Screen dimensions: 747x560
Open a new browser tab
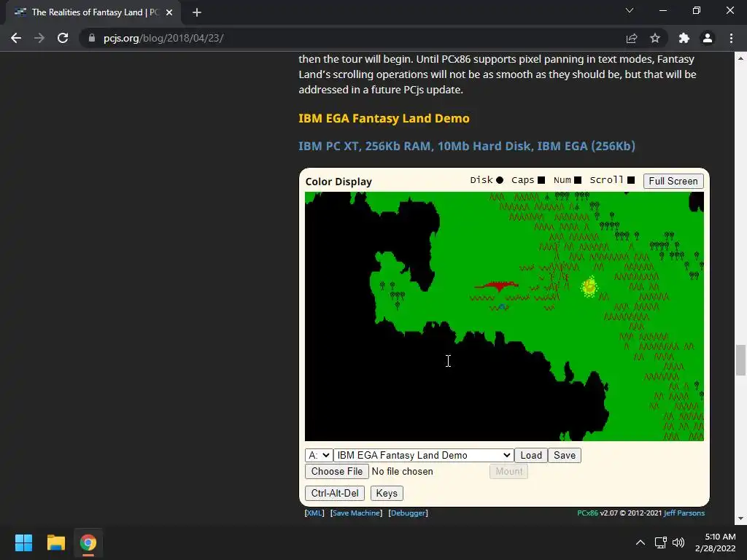[x=197, y=12]
